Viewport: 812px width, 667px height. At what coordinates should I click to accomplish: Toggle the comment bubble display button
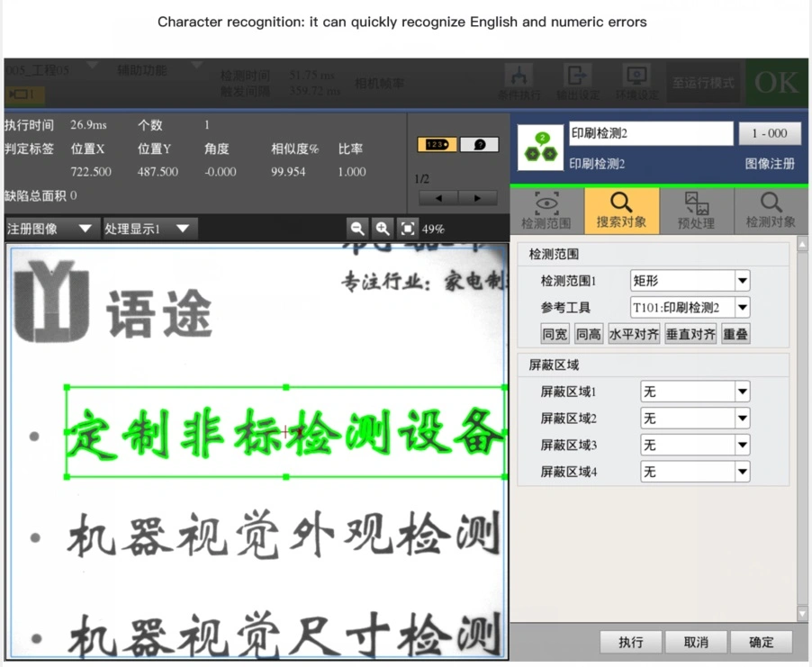[479, 144]
